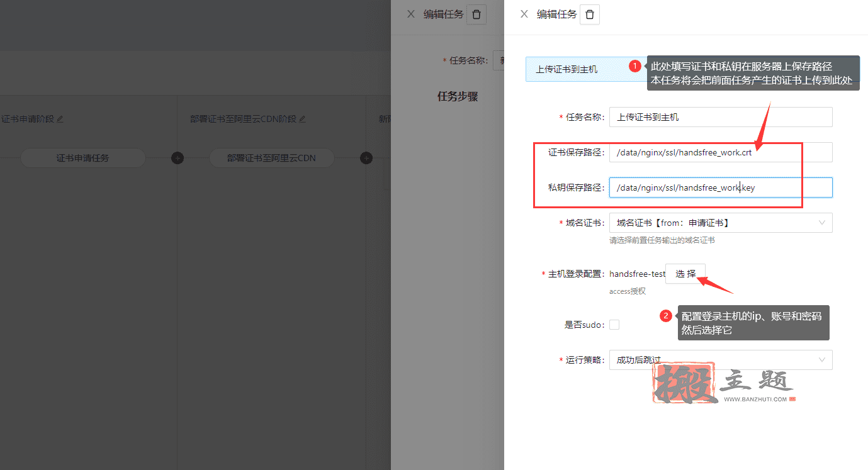This screenshot has height=470, width=868.
Task: Click into the 私钥保存路径 input
Action: (721, 187)
